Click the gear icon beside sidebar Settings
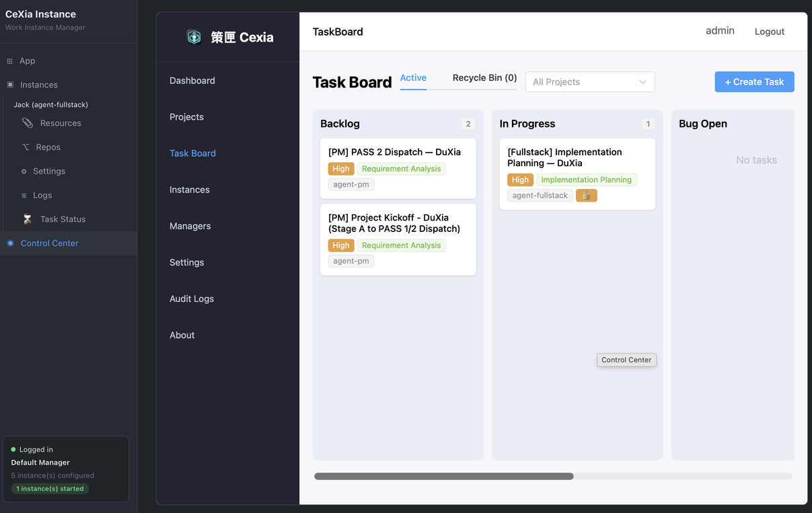This screenshot has height=513, width=812. 24,171
